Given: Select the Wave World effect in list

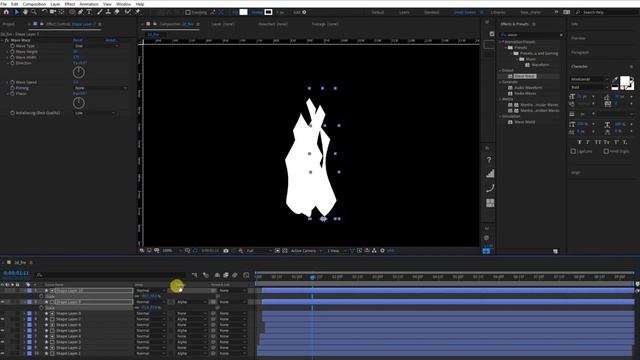Looking at the screenshot, I should pos(524,122).
